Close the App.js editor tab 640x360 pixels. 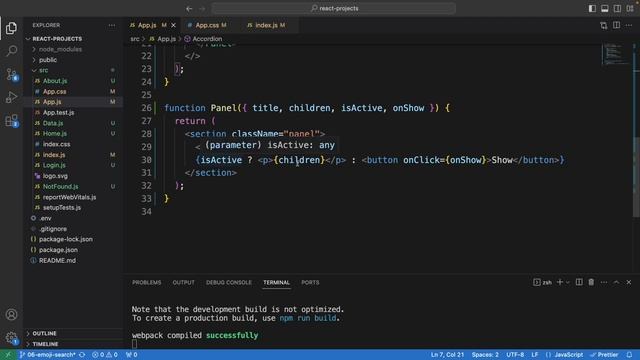coord(173,25)
